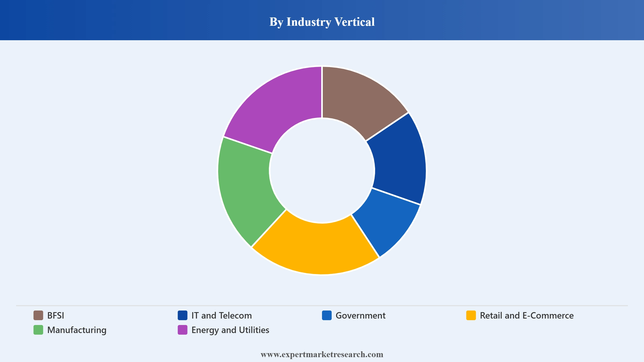The width and height of the screenshot is (644, 362).
Task: Click the Government legend swatch
Action: 327,315
